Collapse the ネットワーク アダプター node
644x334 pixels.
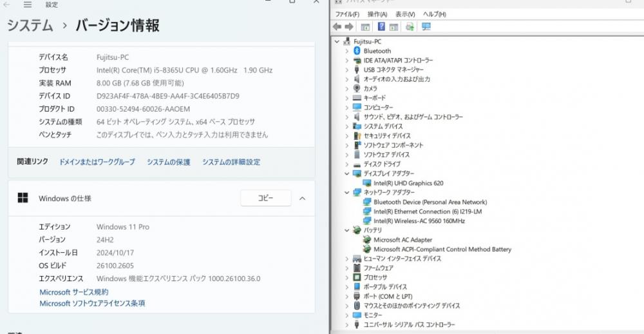pyautogui.click(x=347, y=193)
